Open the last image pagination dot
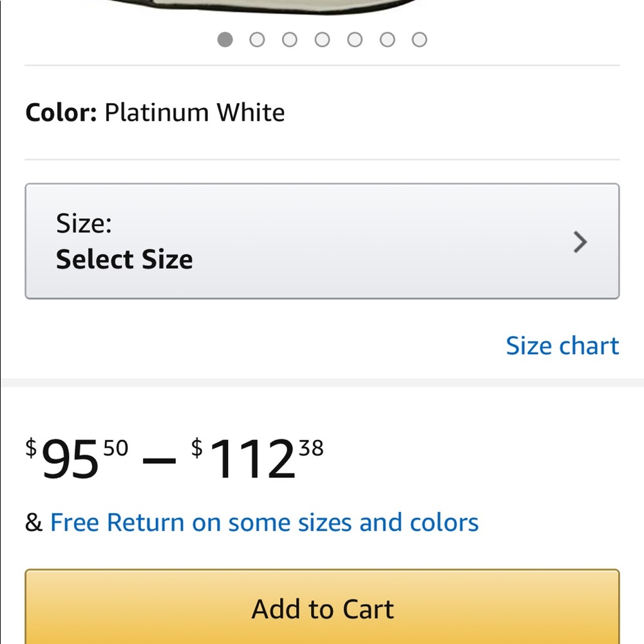 [419, 40]
